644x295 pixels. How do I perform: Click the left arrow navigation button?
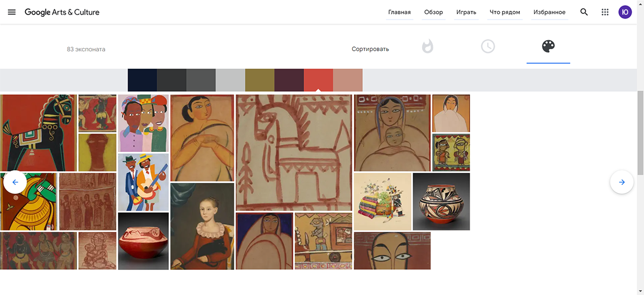tap(15, 182)
